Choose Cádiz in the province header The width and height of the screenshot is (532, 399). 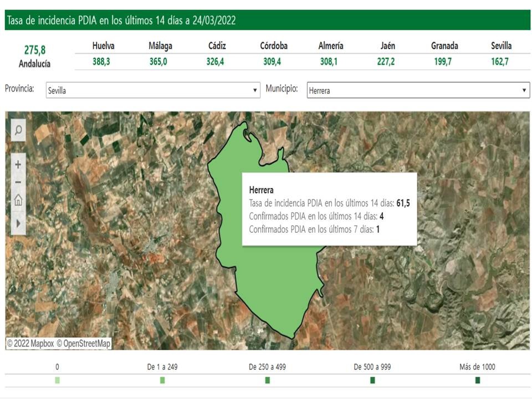coord(217,46)
